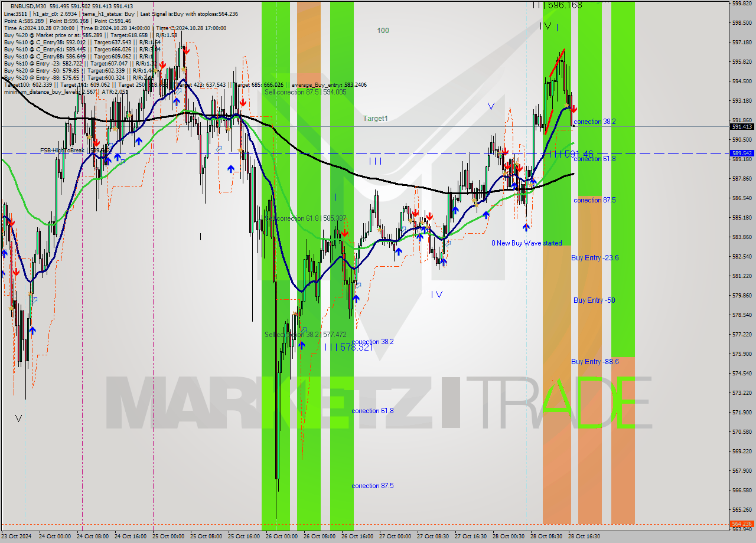Click the green 'Target1' label
Screen dimensions: 756x543
pyautogui.click(x=375, y=119)
